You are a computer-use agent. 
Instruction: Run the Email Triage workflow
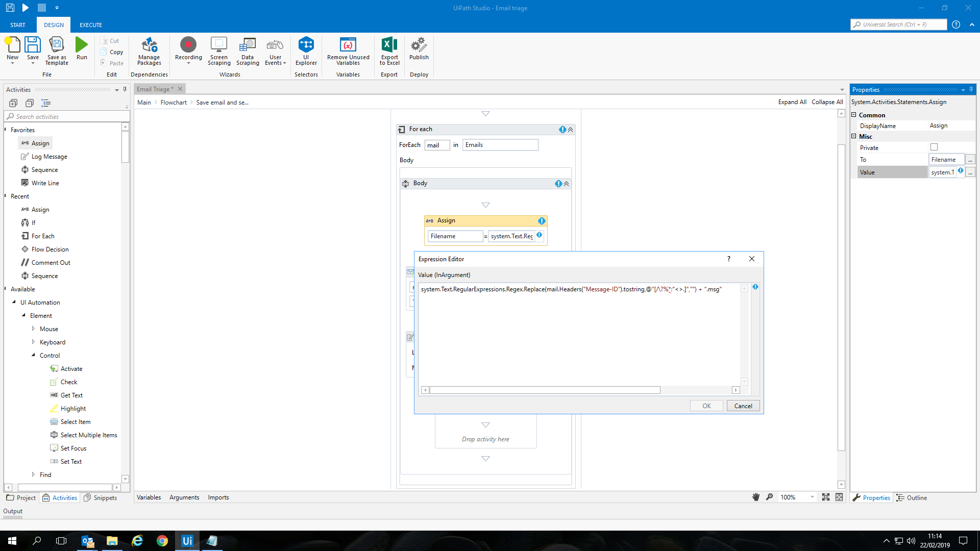coord(82,48)
